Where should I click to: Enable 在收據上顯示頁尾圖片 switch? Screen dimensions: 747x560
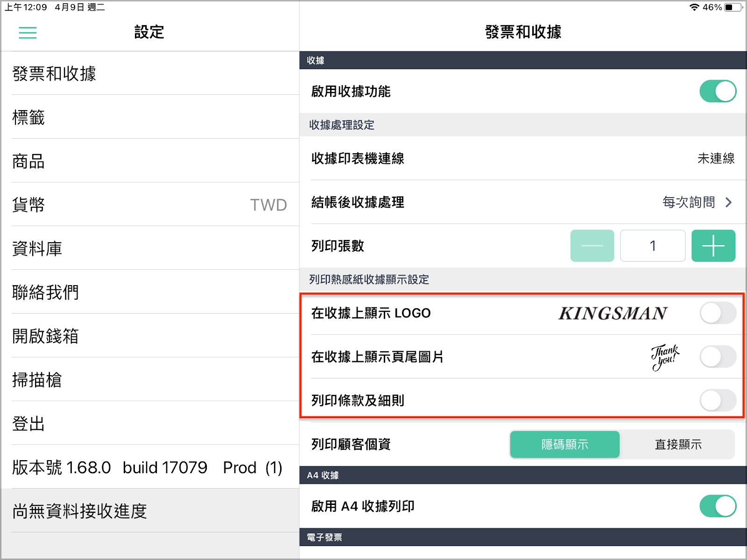[718, 357]
